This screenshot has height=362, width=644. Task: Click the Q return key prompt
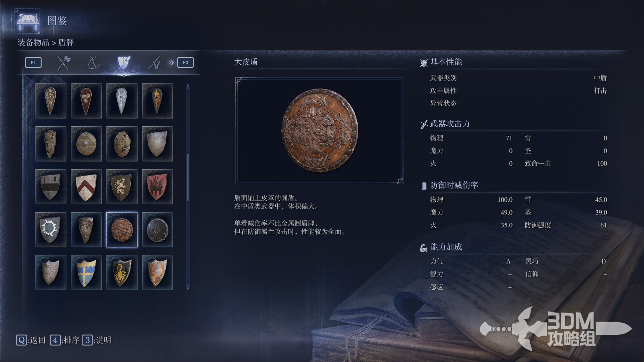(x=31, y=340)
